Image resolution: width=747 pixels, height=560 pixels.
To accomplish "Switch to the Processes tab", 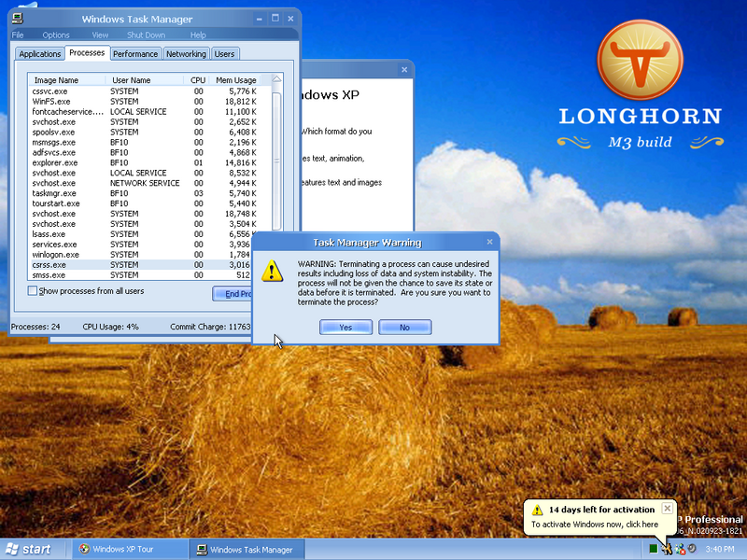I will pyautogui.click(x=87, y=52).
